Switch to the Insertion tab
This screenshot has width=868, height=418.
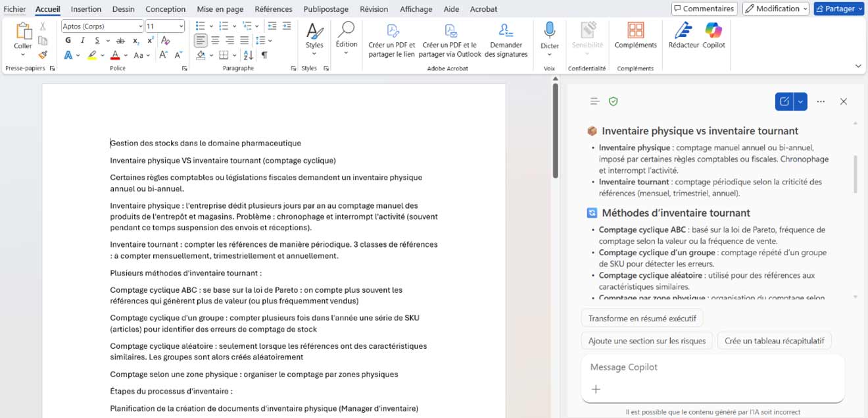pyautogui.click(x=86, y=9)
